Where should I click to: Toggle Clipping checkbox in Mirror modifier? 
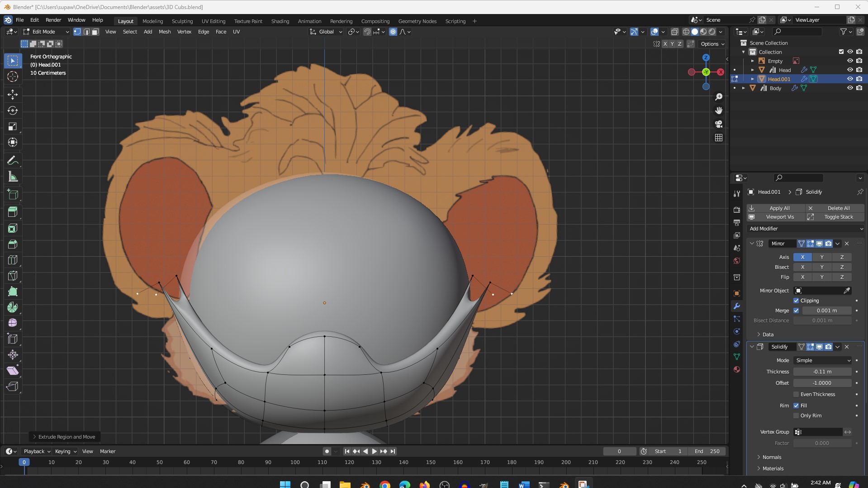click(796, 301)
